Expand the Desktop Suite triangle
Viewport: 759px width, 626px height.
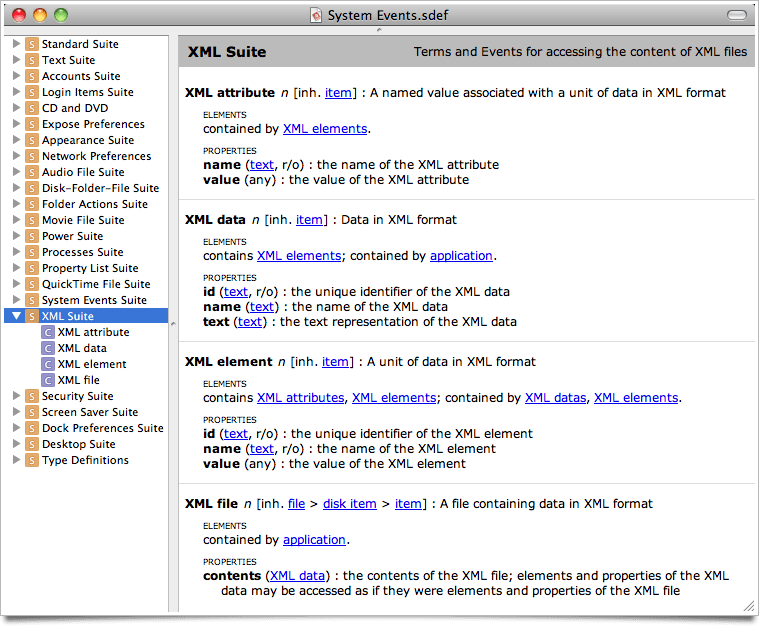coord(16,444)
